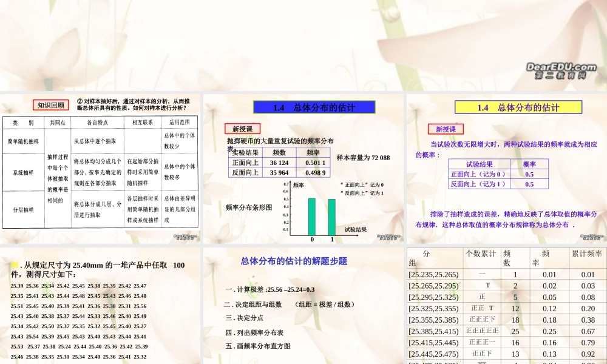Screen dimensions: 607x364
Task: Select step 四. 列出频率分布表
Action: pos(254,332)
